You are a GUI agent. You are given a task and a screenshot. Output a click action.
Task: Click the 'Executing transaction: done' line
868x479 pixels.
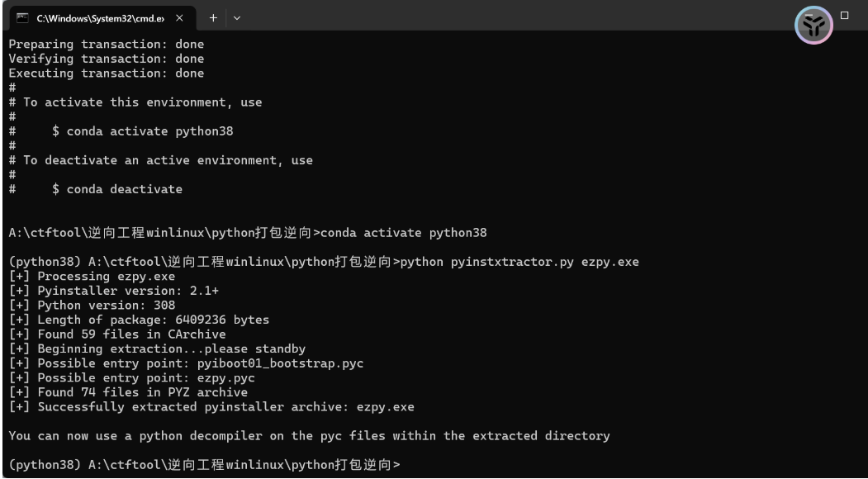pyautogui.click(x=106, y=74)
